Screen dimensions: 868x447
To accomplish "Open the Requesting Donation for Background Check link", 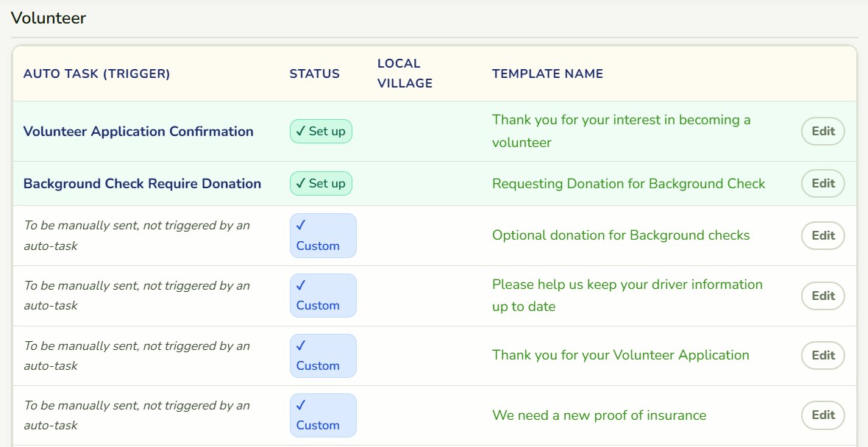I will [x=628, y=184].
